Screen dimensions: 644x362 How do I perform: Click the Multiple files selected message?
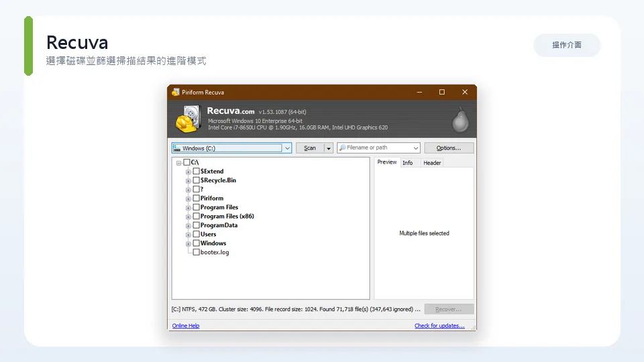424,233
